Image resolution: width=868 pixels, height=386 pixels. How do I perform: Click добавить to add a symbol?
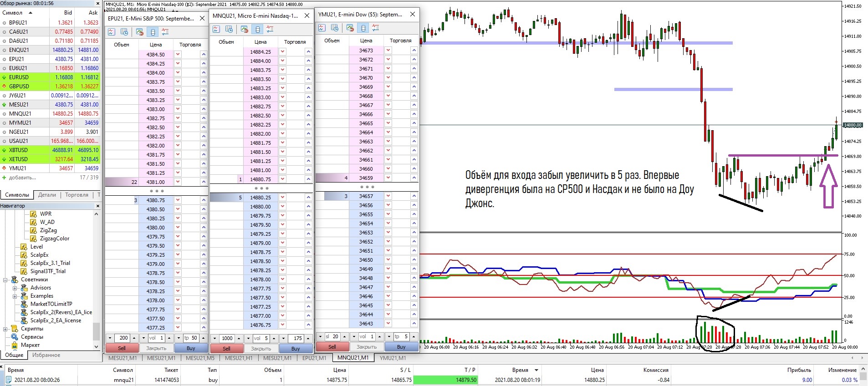coord(22,178)
